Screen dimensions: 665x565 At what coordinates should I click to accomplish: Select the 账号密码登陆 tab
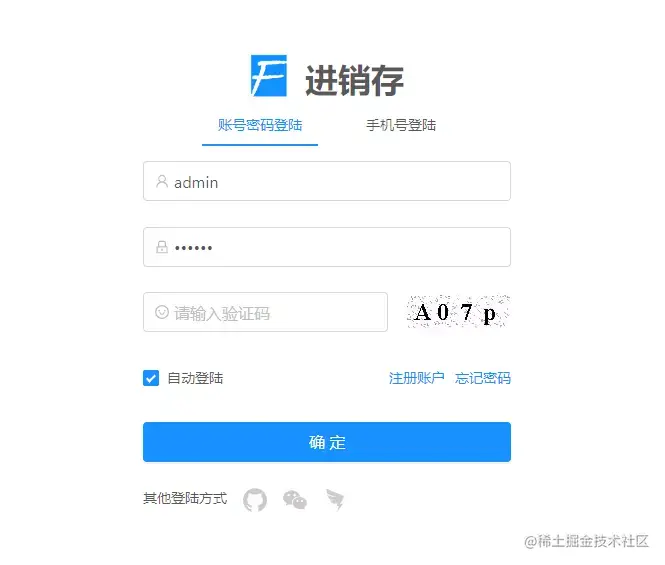[260, 125]
